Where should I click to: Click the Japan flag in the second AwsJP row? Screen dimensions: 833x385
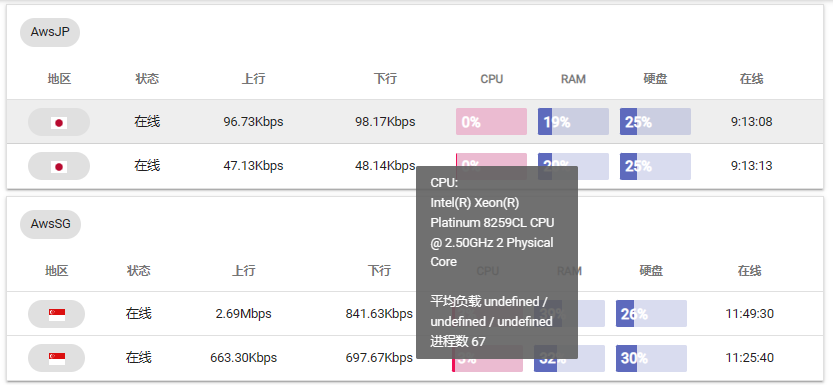59,167
